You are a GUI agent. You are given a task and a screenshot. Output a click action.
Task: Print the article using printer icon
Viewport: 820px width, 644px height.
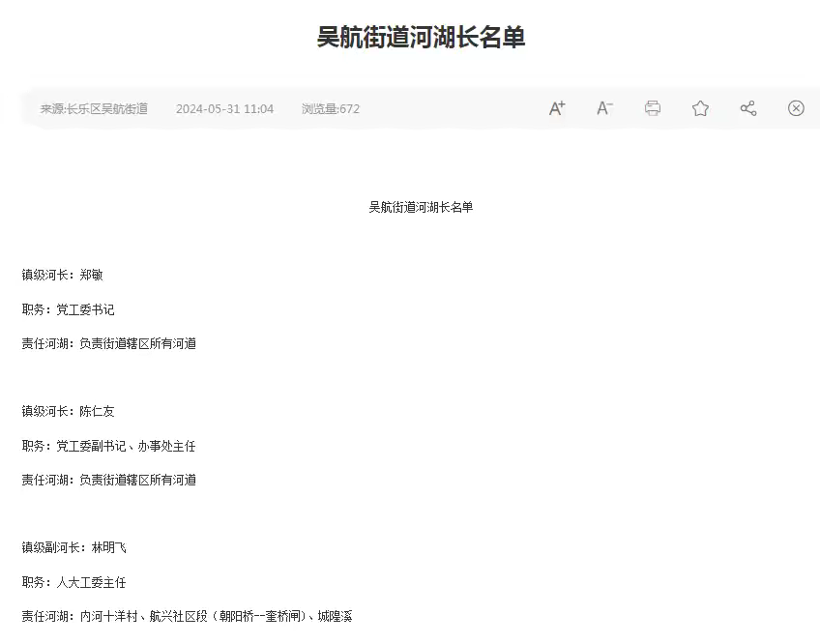coord(653,108)
